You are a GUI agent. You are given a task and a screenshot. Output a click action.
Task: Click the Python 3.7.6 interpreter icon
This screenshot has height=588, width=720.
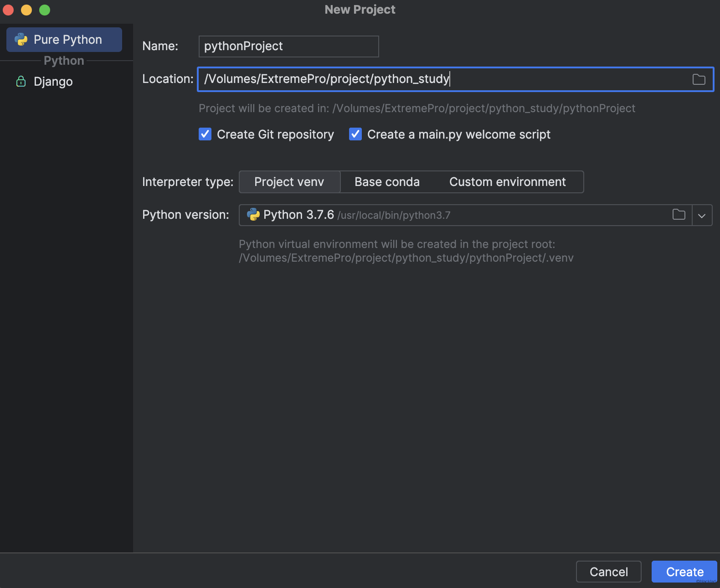click(253, 215)
